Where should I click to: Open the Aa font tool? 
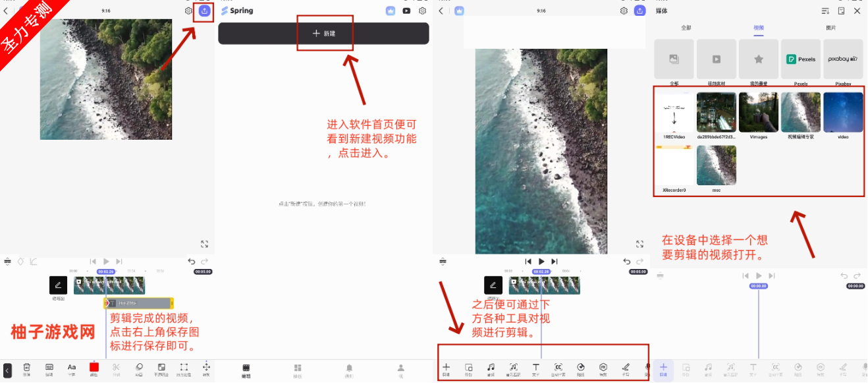[72, 368]
